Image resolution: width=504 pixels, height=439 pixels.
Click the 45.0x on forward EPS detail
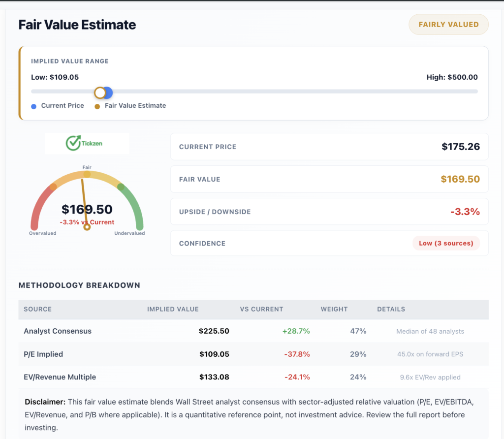pos(430,354)
